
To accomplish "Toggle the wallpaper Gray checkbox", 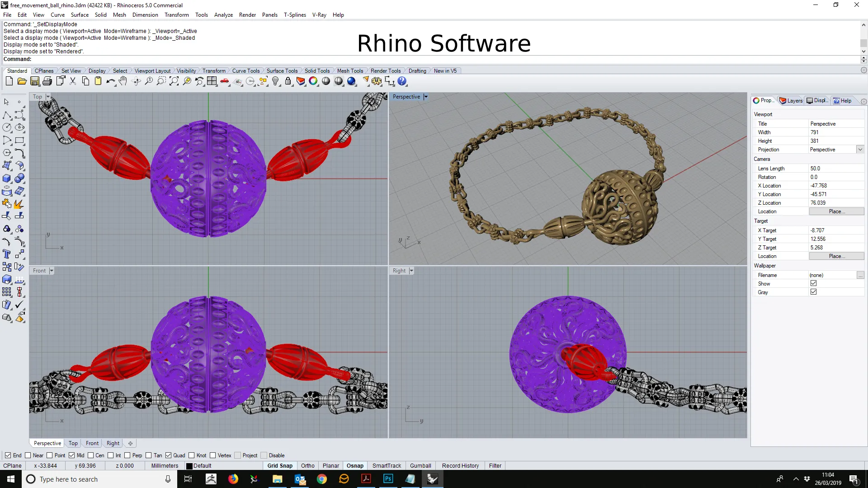I will [813, 292].
